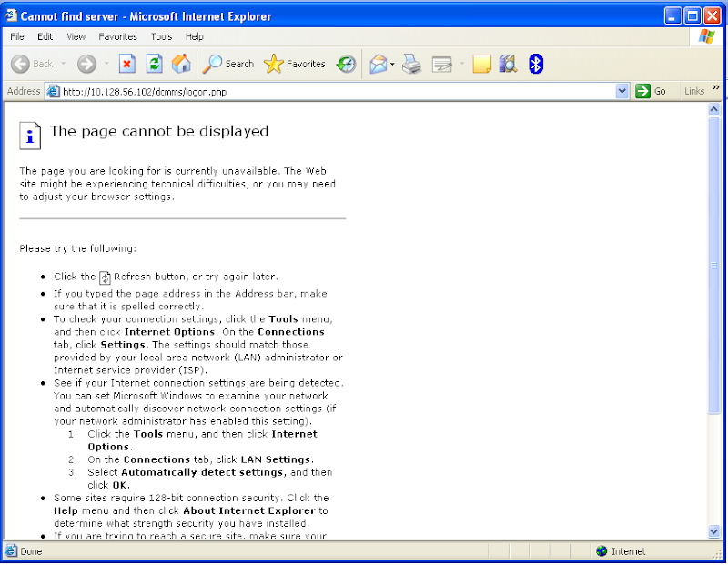728x565 pixels.
Task: Click the bold 'Internet Options' text in the third bullet
Action: pyautogui.click(x=170, y=332)
